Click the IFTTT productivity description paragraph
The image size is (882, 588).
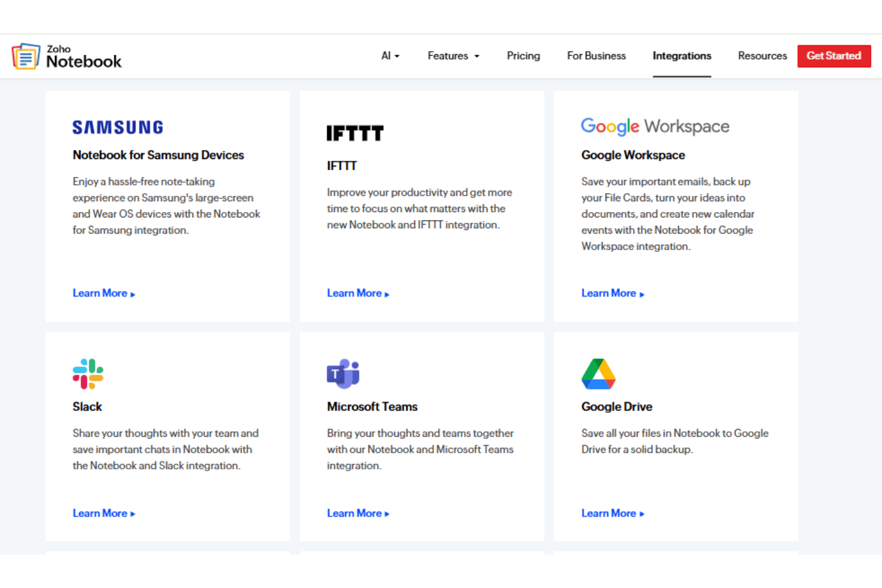coord(420,209)
